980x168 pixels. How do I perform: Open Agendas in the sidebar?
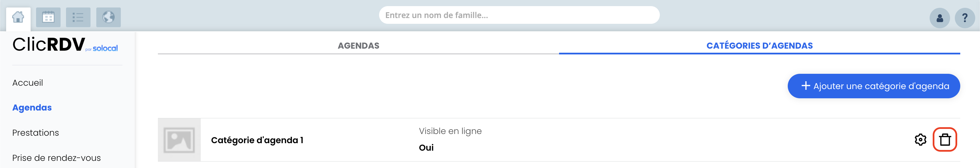32,108
